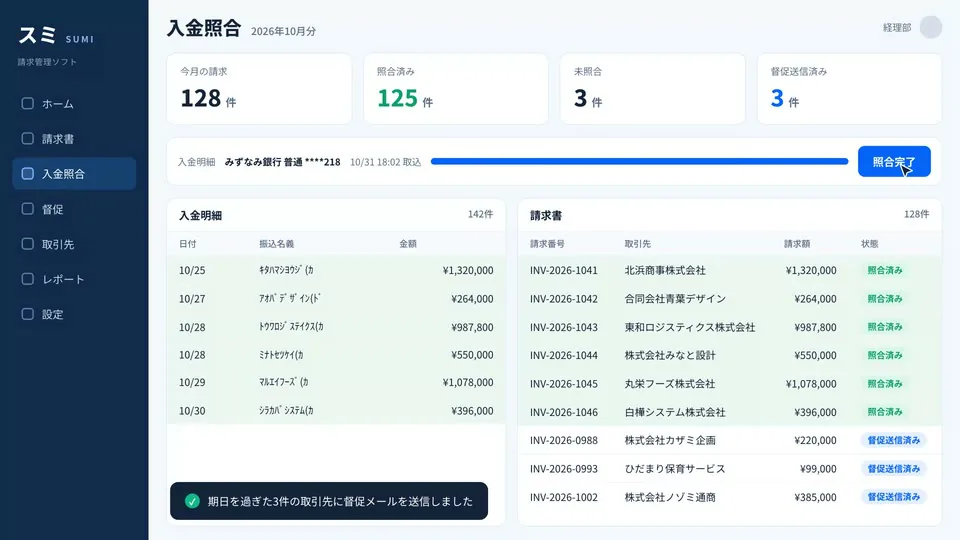
Task: Go to the 請求書 section
Action: tap(74, 138)
